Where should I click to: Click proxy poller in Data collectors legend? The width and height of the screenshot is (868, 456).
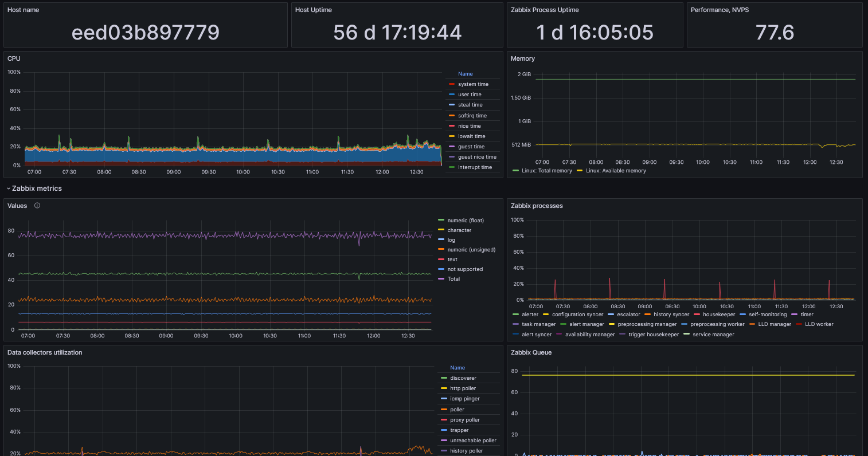pyautogui.click(x=464, y=420)
